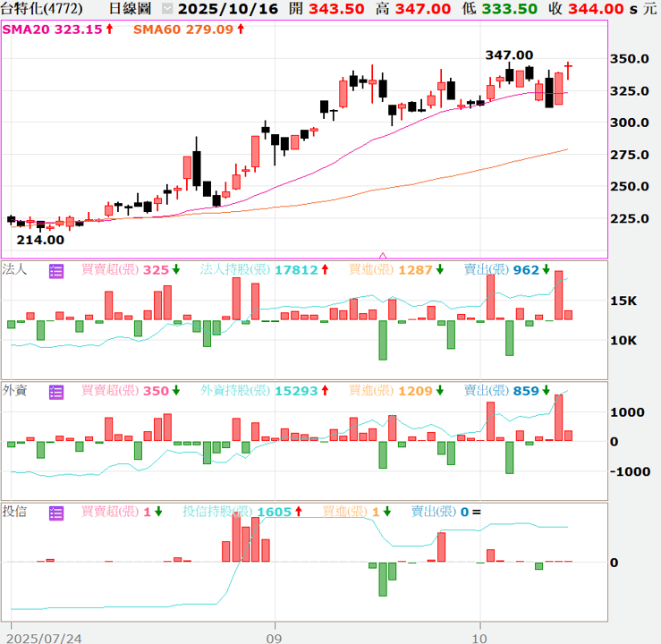Select the 投信持股(張) 1605 legend
The image size is (661, 644).
click(237, 512)
